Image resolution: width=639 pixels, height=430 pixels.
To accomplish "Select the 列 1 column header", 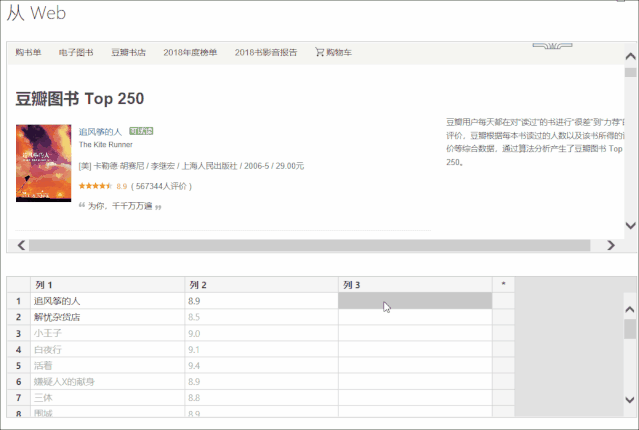I will (x=108, y=285).
